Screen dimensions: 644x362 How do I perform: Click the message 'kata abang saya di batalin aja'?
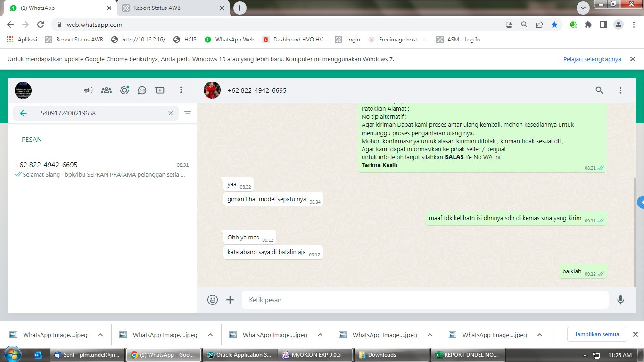point(273,252)
